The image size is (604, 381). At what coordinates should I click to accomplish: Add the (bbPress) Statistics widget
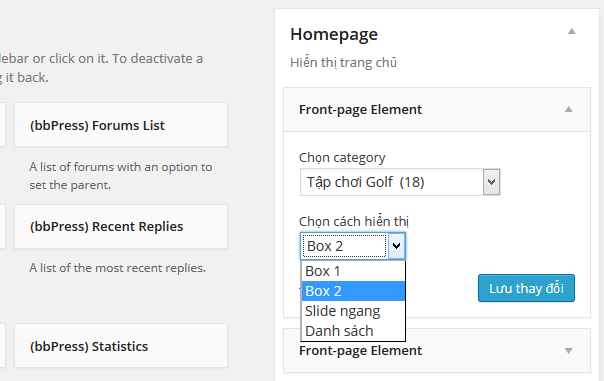click(x=121, y=346)
